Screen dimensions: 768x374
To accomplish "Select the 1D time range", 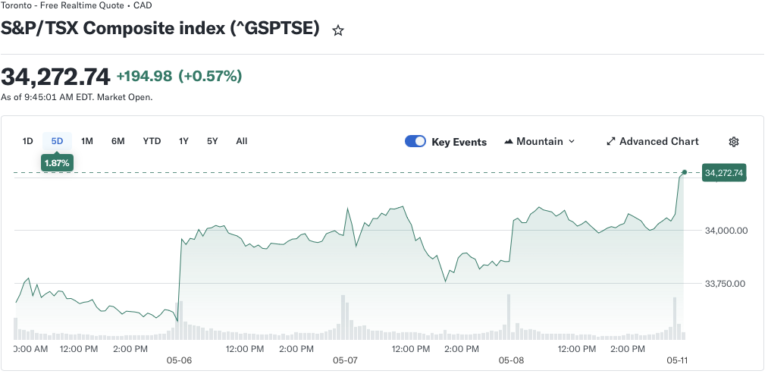I will (x=27, y=141).
